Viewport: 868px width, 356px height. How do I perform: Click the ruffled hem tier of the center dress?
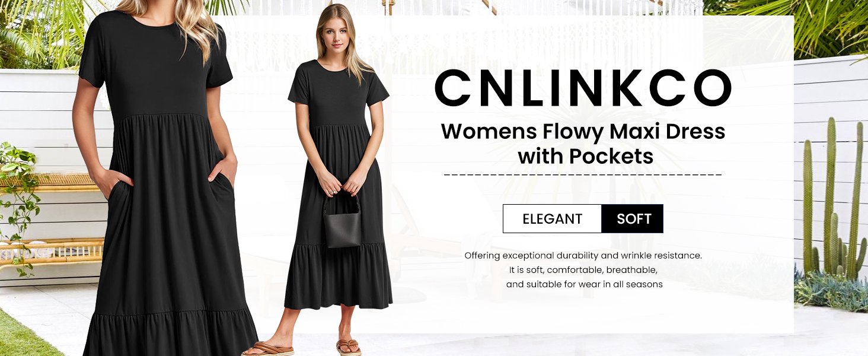[339, 276]
